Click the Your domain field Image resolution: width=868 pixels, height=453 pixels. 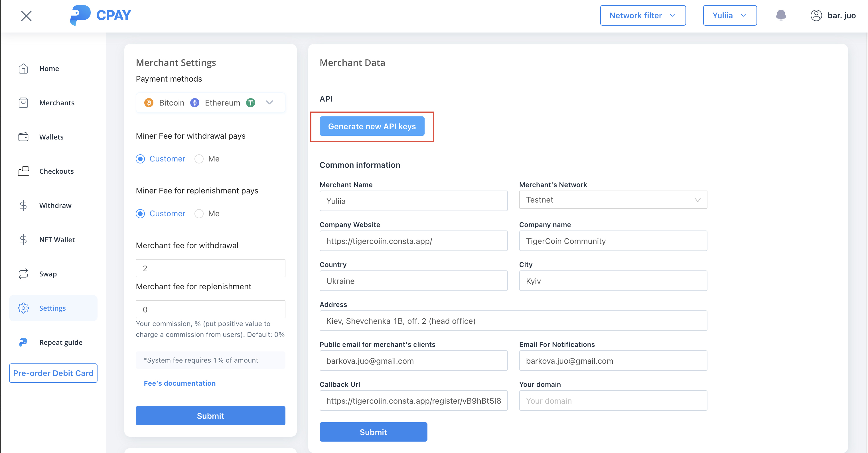pos(613,401)
